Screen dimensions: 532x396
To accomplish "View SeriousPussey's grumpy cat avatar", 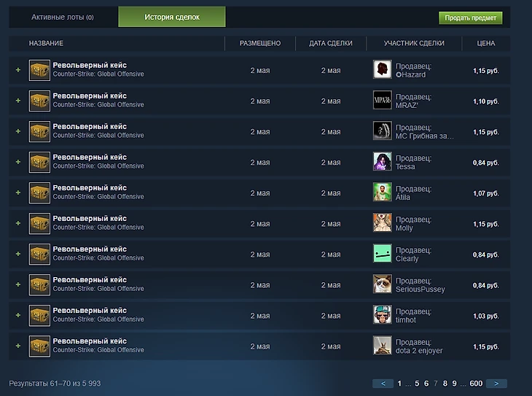I will point(383,284).
